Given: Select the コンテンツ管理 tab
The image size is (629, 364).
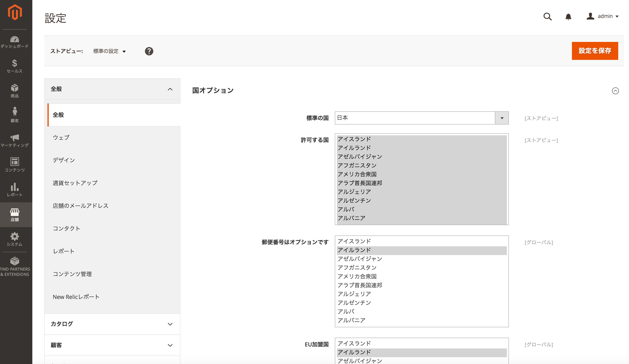Looking at the screenshot, I should click(114, 274).
